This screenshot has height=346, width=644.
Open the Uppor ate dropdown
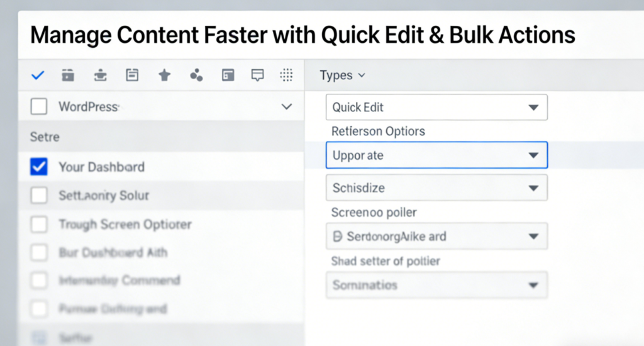click(x=436, y=155)
